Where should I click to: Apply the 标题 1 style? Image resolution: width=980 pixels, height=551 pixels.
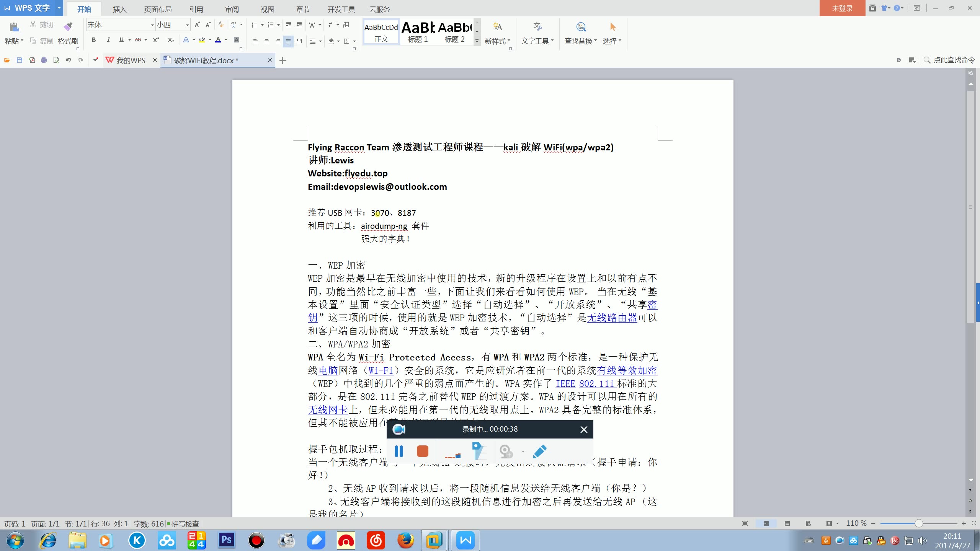click(418, 32)
